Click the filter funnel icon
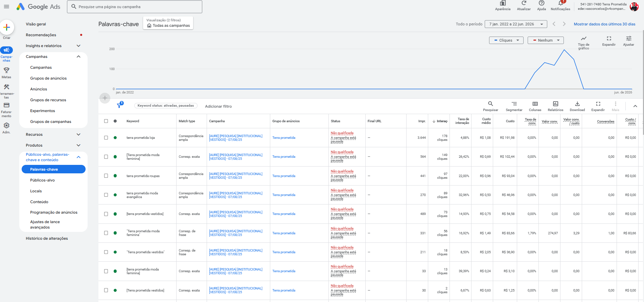The width and height of the screenshot is (644, 302). coord(119,105)
